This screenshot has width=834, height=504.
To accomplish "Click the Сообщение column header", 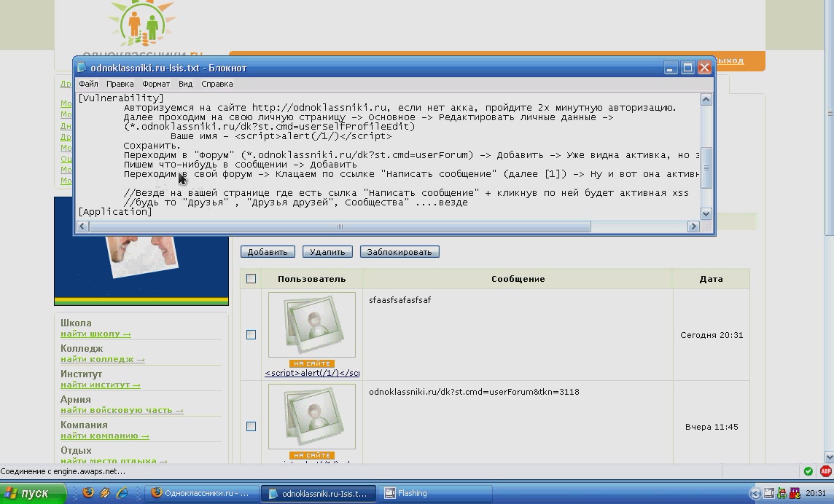I will coord(518,279).
